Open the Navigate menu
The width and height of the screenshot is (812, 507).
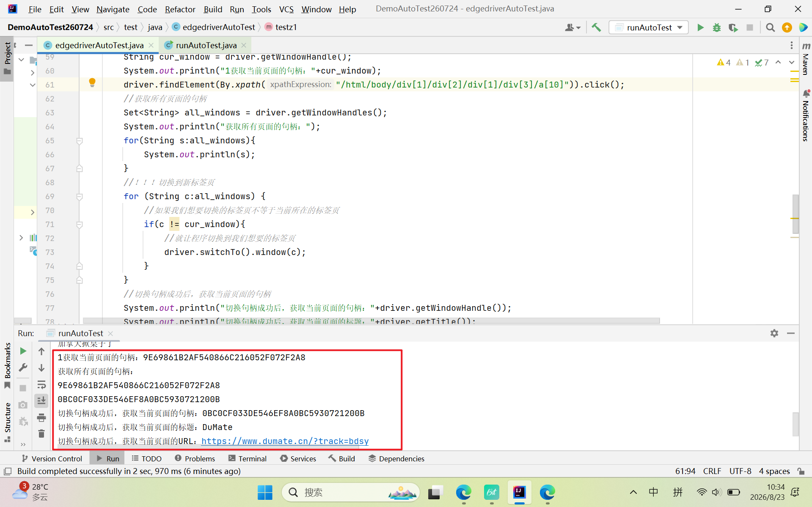(113, 9)
